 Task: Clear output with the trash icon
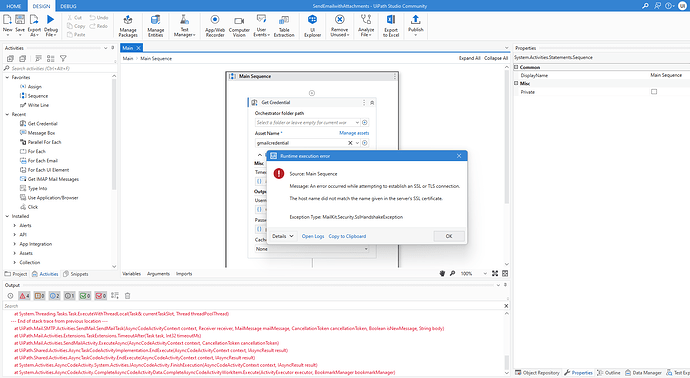pyautogui.click(x=127, y=296)
